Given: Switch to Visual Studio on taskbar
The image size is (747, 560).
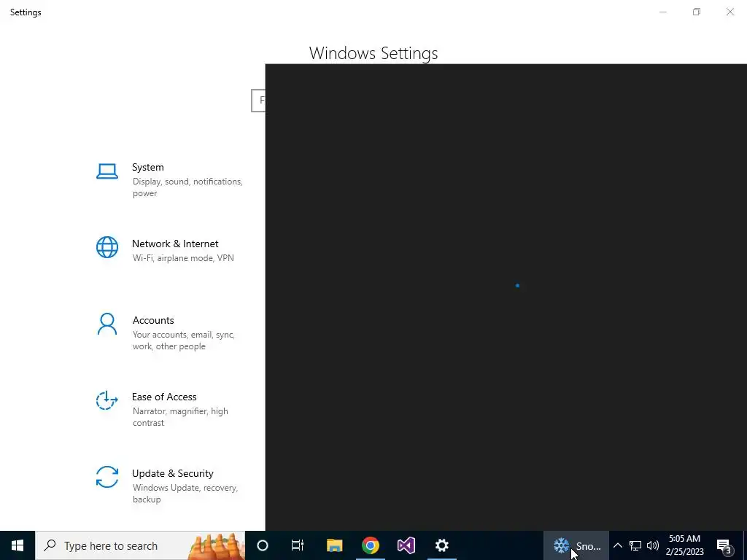Looking at the screenshot, I should point(406,545).
